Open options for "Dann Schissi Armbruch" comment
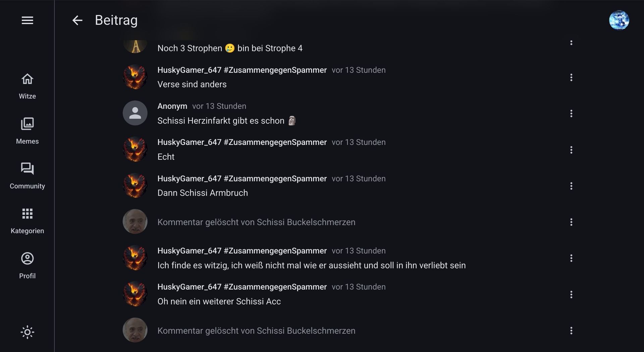The height and width of the screenshot is (352, 644). point(571,186)
